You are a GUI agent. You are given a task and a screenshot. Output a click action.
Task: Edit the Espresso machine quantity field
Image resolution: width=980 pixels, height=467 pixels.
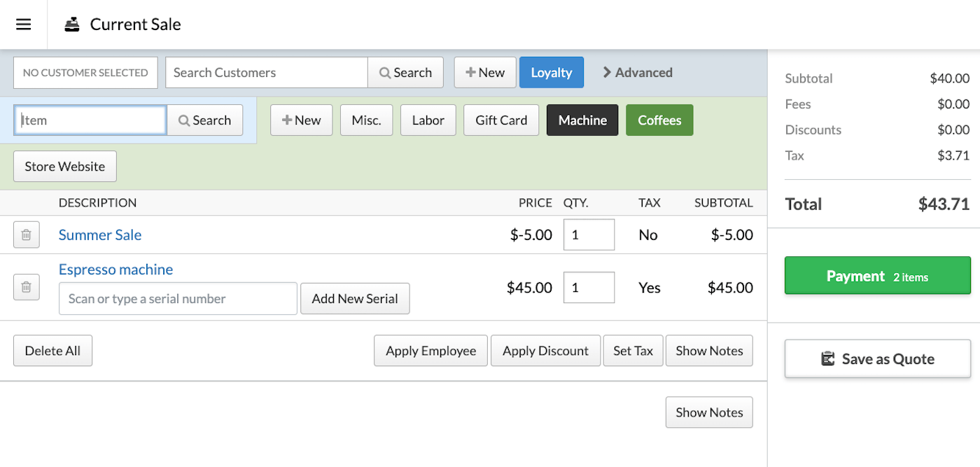pos(589,288)
